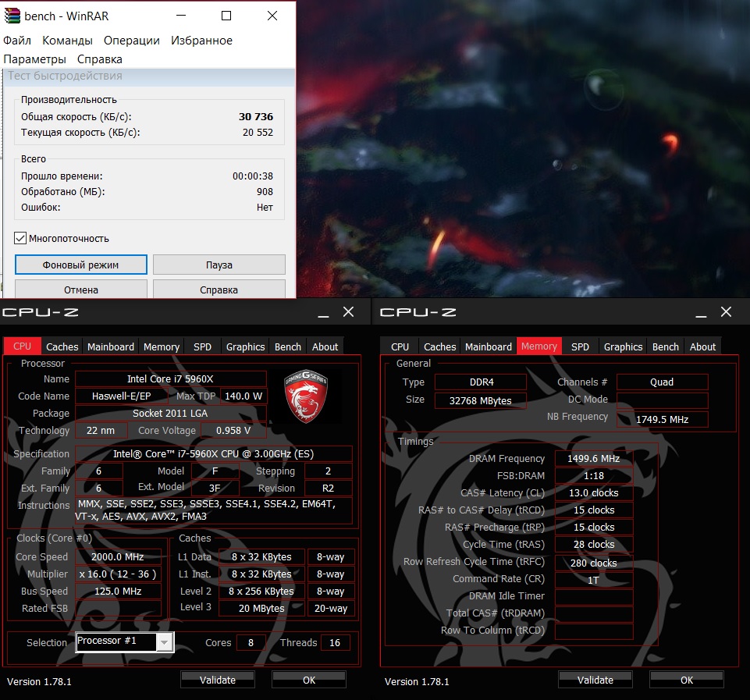The image size is (750, 700).
Task: Open the Параметры menu in WinRAR
Action: click(x=34, y=59)
